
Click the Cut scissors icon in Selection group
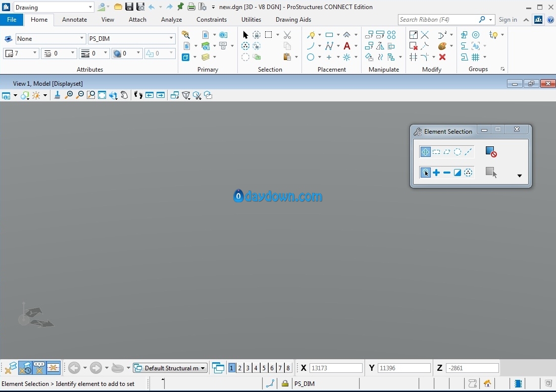click(x=287, y=35)
